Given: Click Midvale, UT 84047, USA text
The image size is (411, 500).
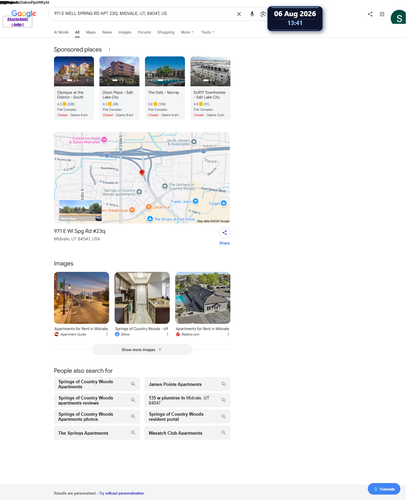Looking at the screenshot, I should coord(77,239).
